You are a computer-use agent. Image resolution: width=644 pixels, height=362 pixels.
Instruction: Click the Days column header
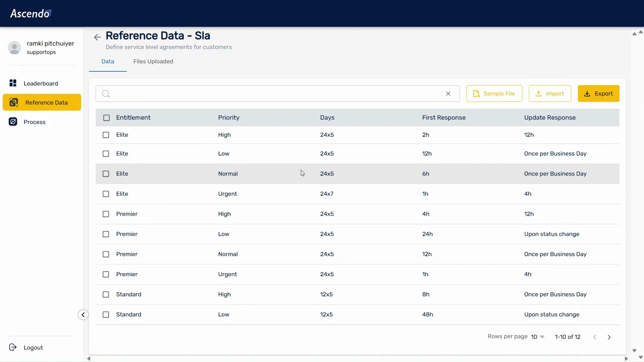coord(327,117)
